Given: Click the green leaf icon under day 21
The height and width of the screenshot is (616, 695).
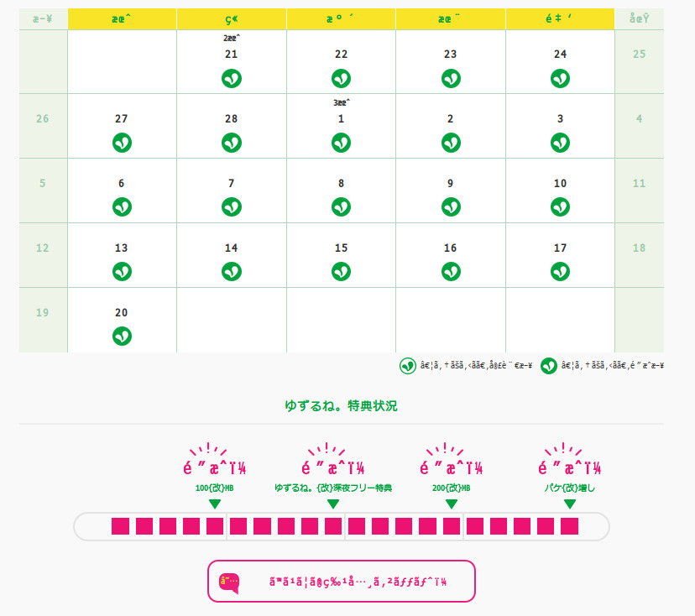Looking at the screenshot, I should coord(232,78).
